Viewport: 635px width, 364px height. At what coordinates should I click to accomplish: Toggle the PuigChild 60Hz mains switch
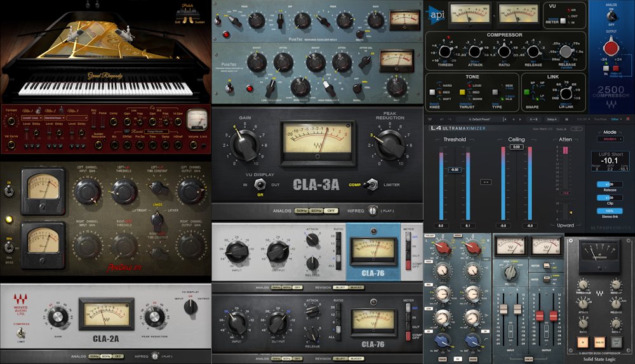click(x=8, y=246)
